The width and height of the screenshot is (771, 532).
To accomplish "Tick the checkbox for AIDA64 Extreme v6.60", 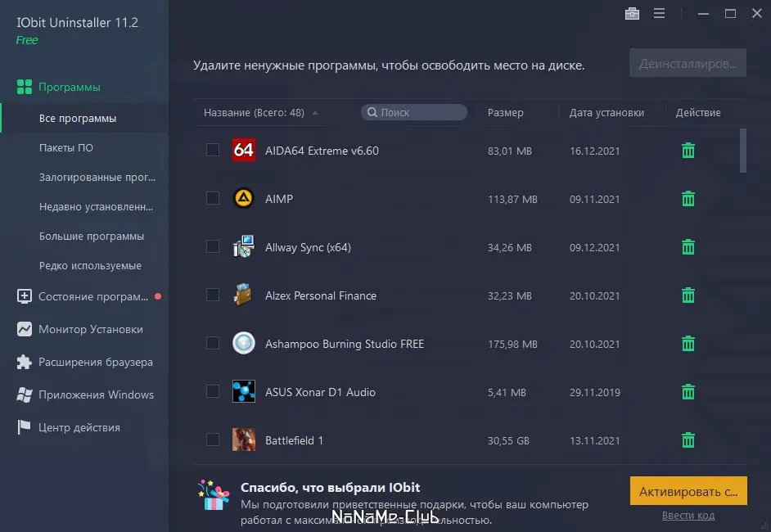I will tap(213, 150).
